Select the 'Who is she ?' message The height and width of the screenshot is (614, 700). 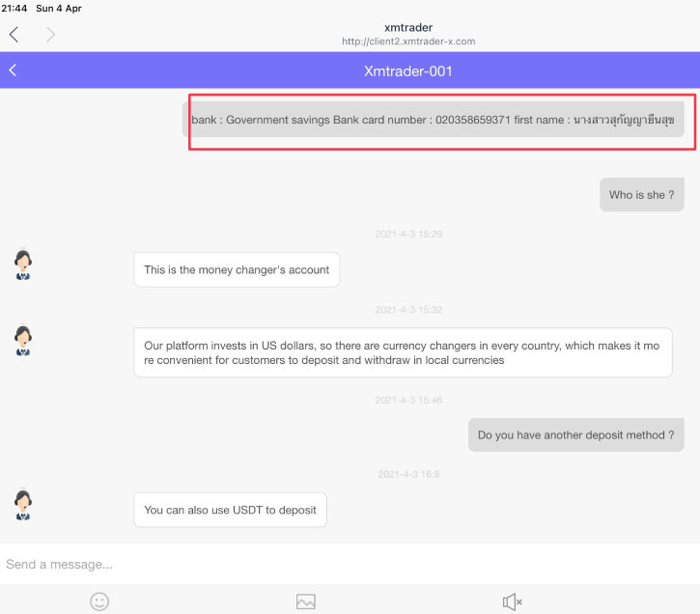click(x=641, y=195)
